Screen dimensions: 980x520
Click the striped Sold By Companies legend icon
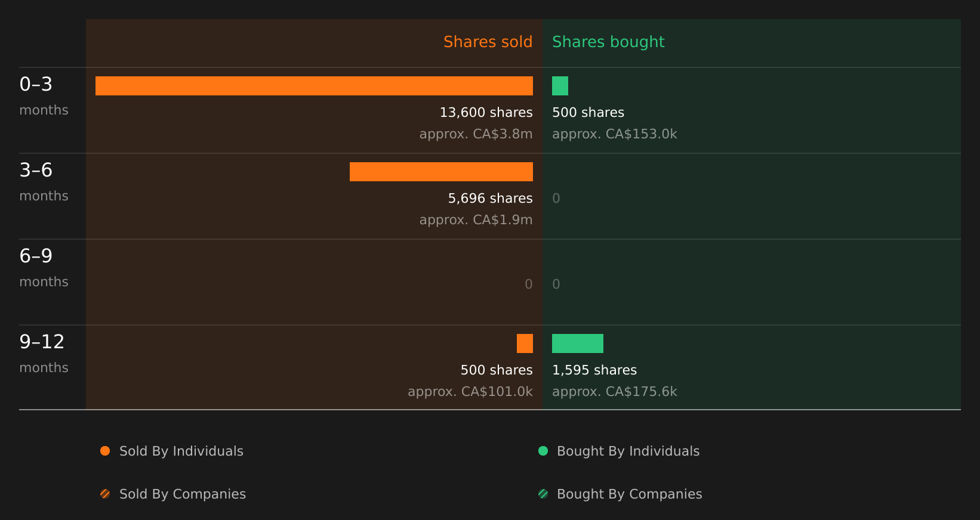[x=105, y=494]
